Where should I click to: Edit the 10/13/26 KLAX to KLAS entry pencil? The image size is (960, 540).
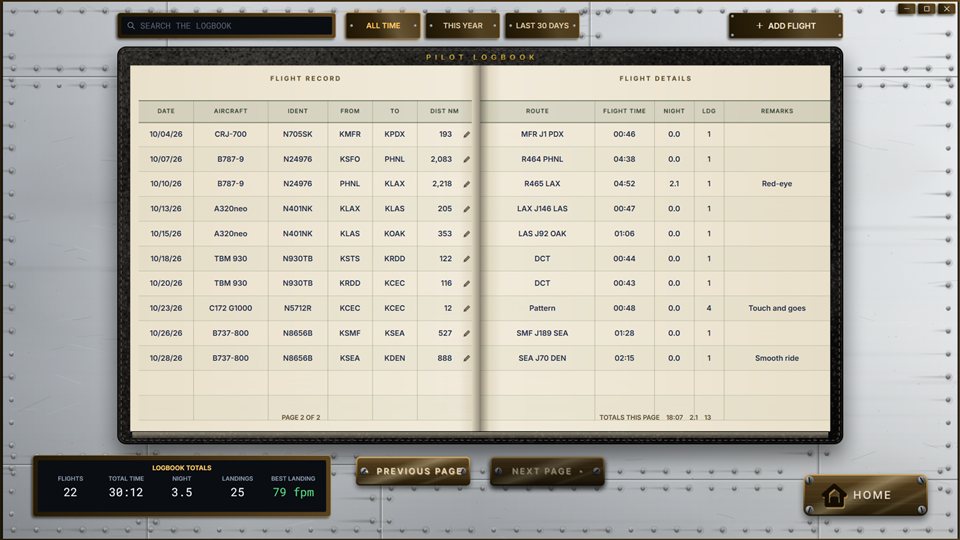click(467, 209)
